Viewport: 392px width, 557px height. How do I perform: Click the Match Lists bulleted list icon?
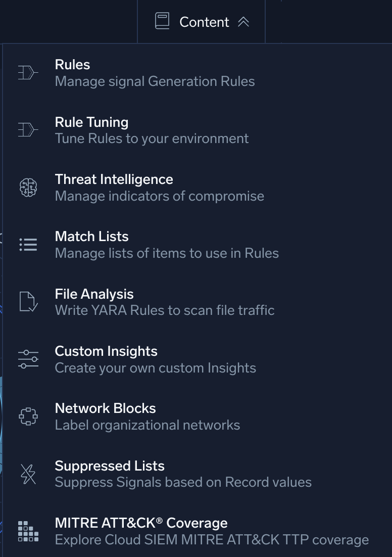(x=28, y=244)
